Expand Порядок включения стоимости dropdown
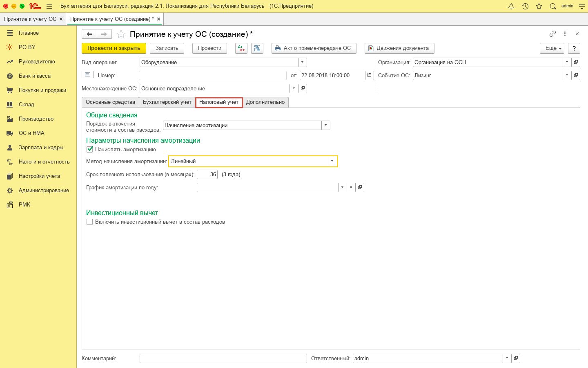The height and width of the screenshot is (368, 588). coord(325,125)
